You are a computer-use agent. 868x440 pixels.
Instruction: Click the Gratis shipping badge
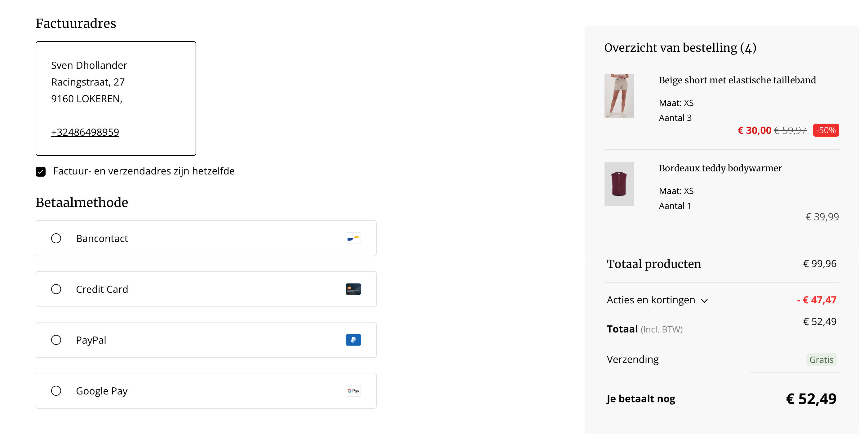click(821, 360)
